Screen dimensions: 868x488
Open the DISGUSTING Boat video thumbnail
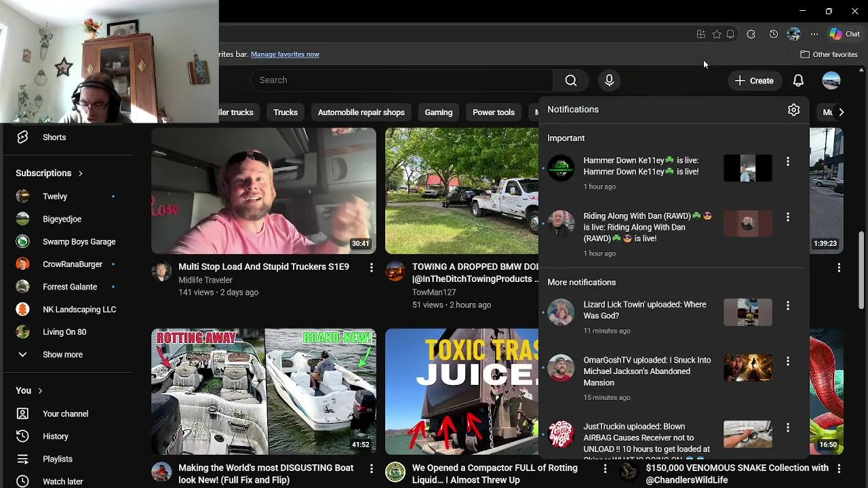point(264,392)
